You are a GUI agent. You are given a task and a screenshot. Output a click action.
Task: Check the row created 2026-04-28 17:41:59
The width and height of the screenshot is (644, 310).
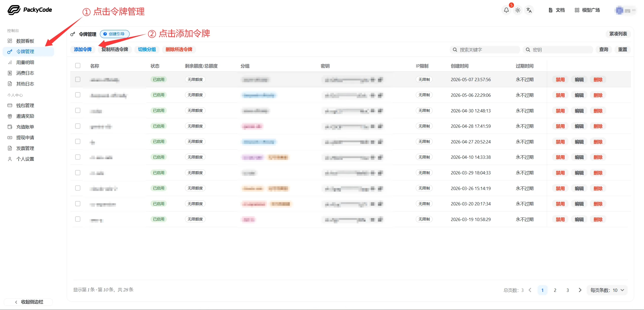(x=78, y=126)
